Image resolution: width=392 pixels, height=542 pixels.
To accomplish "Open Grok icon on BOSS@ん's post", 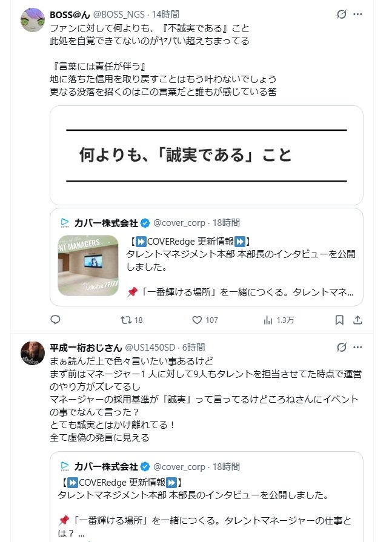I will coord(341,14).
